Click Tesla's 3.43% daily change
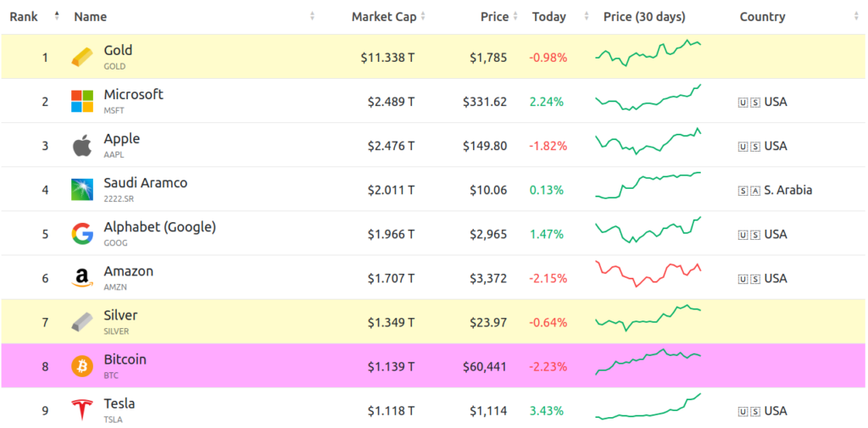 click(547, 411)
